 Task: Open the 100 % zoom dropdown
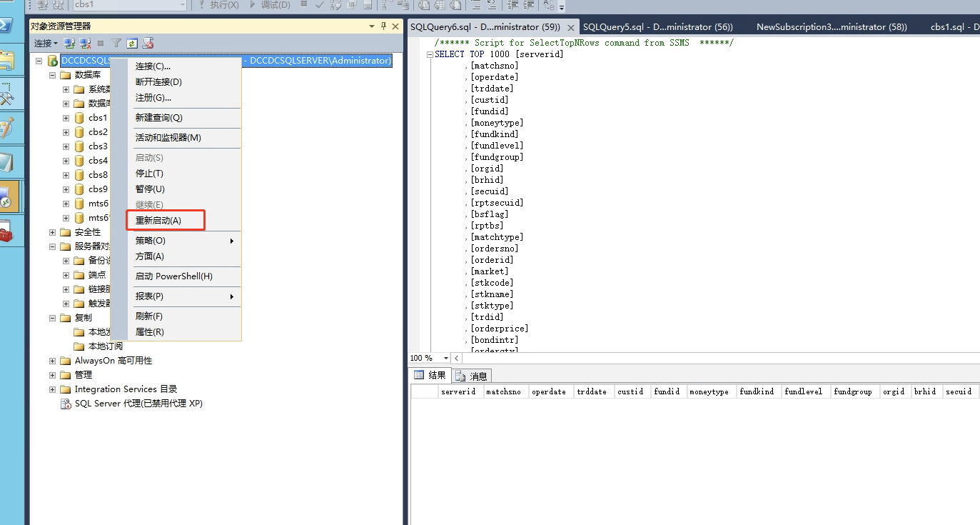point(446,358)
